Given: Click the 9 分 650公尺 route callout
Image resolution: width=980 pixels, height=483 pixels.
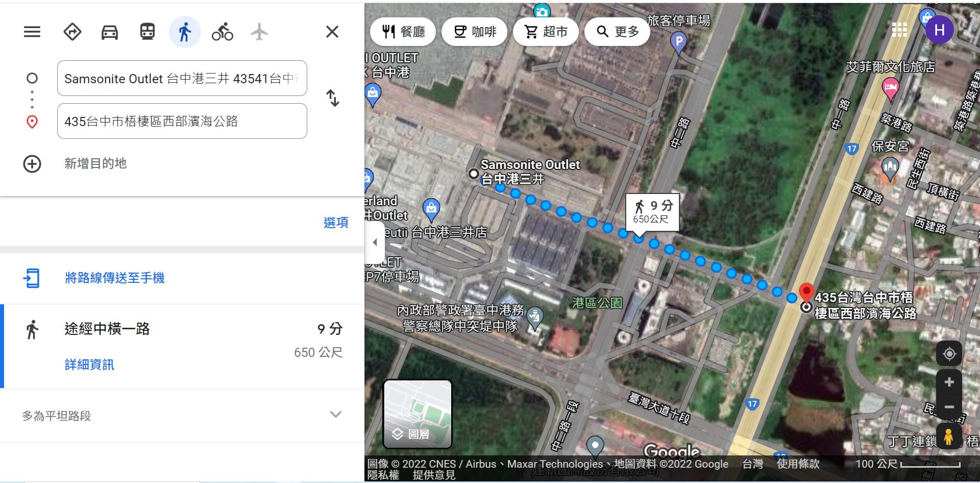Looking at the screenshot, I should [653, 212].
